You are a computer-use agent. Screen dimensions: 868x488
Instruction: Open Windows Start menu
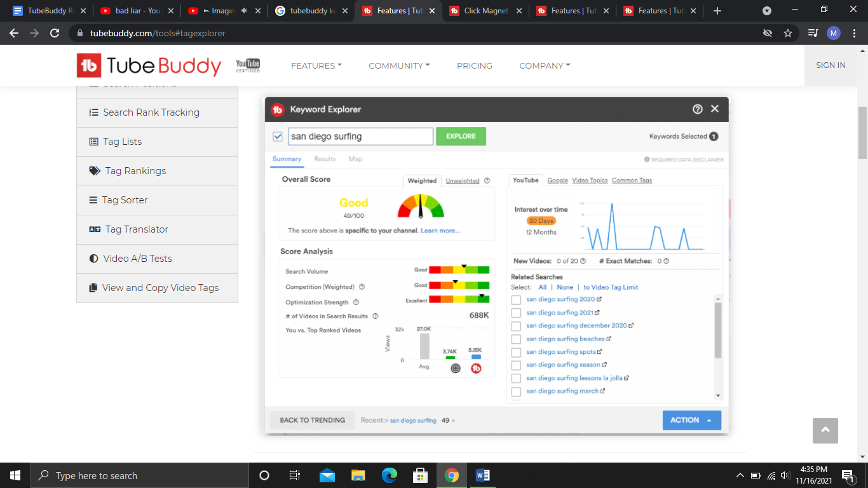point(15,475)
